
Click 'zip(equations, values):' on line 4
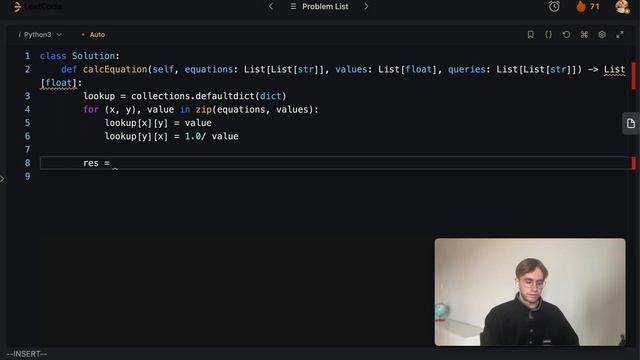pos(257,110)
